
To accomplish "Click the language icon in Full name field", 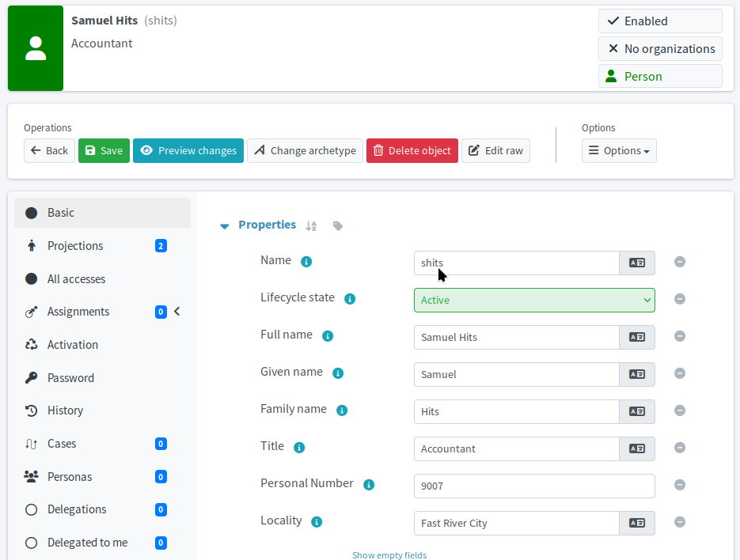I will [x=636, y=337].
